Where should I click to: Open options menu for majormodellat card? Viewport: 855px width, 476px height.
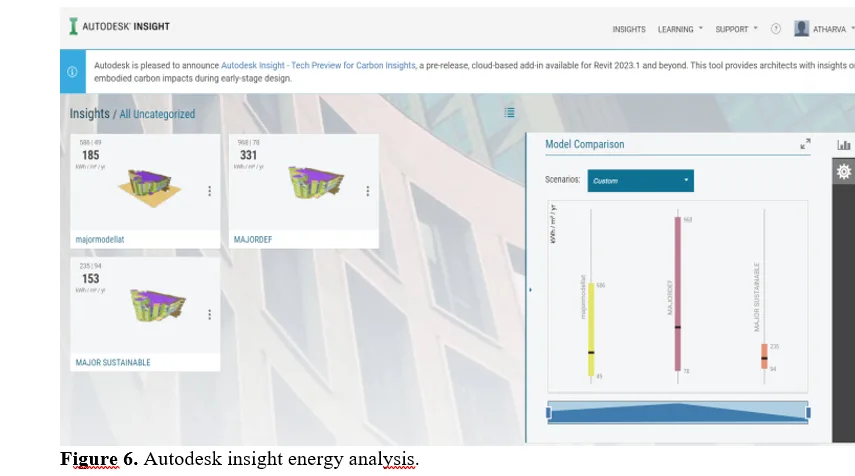point(209,191)
